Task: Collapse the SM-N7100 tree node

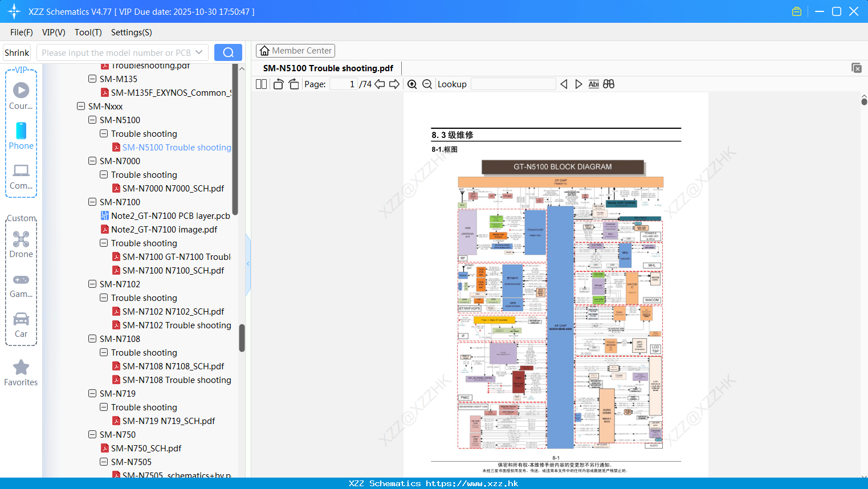Action: pos(92,202)
